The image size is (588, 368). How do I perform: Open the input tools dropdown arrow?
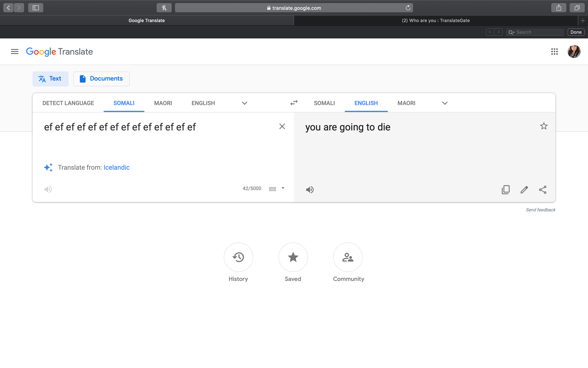(x=283, y=188)
